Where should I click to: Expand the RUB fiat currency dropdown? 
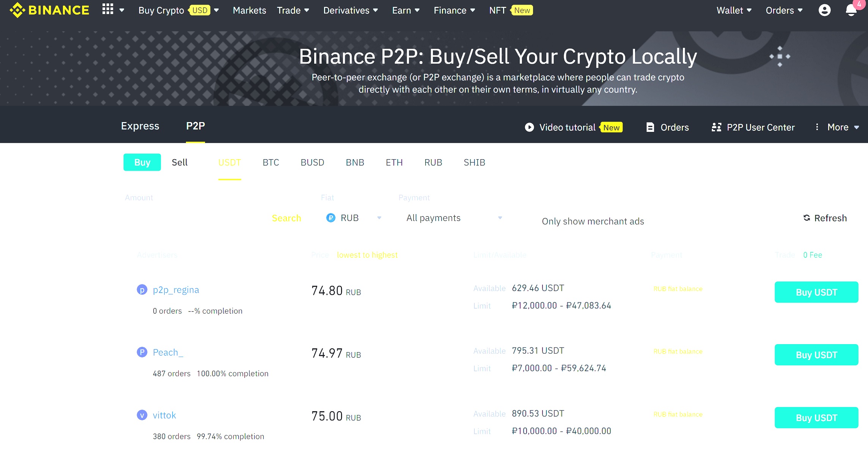tap(354, 218)
